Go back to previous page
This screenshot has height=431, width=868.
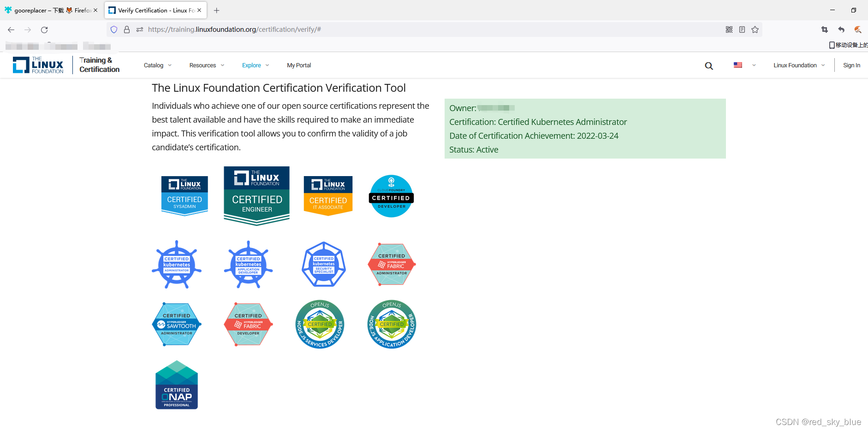[11, 30]
